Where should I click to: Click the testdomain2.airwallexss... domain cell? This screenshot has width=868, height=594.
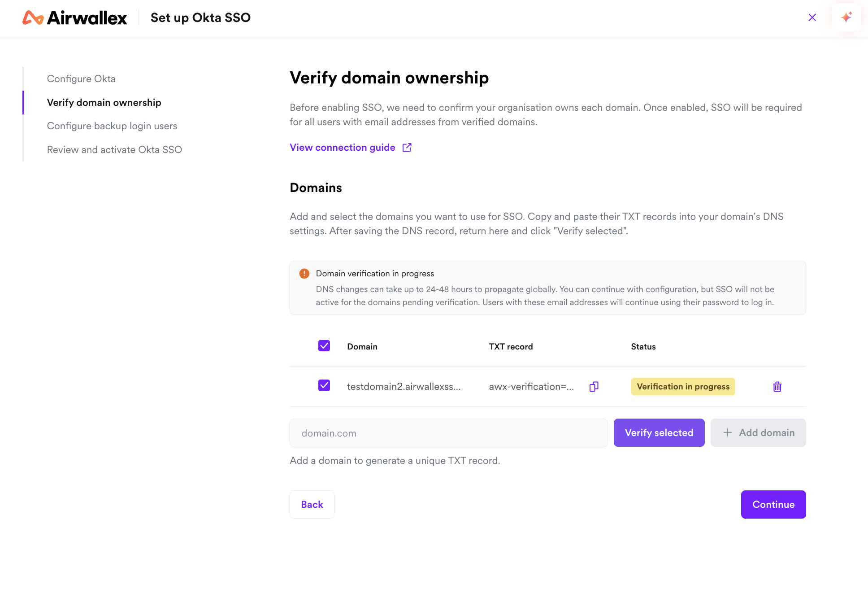(x=404, y=387)
